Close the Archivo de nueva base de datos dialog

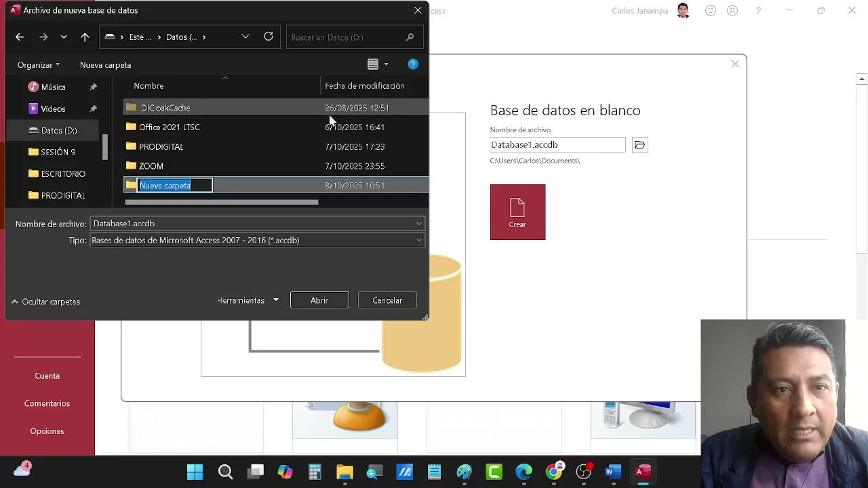(418, 10)
